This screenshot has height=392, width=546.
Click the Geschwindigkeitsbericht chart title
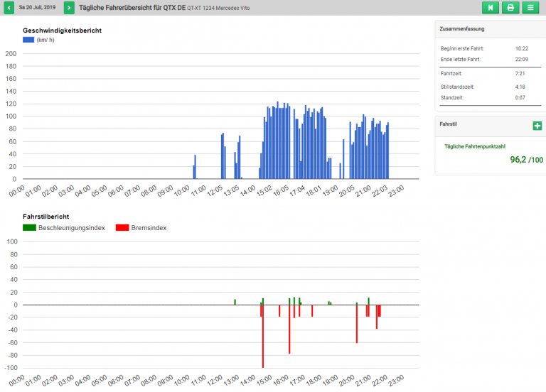click(62, 31)
